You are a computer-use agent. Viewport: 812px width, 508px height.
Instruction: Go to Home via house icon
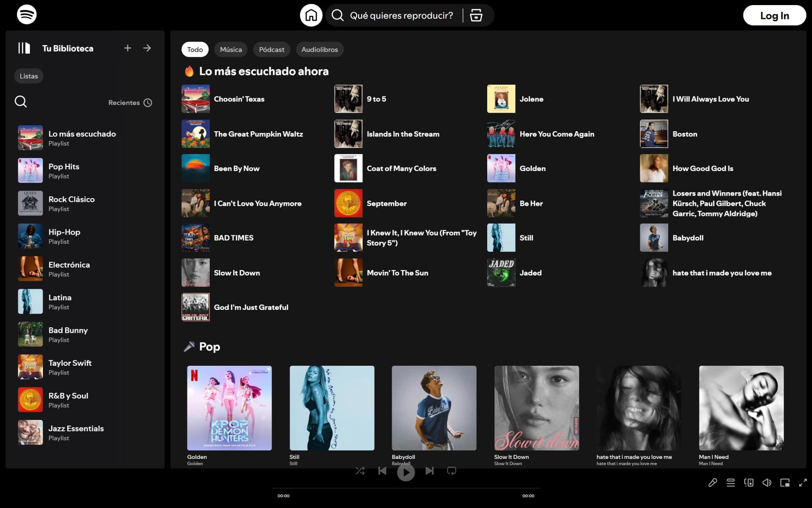pos(311,15)
